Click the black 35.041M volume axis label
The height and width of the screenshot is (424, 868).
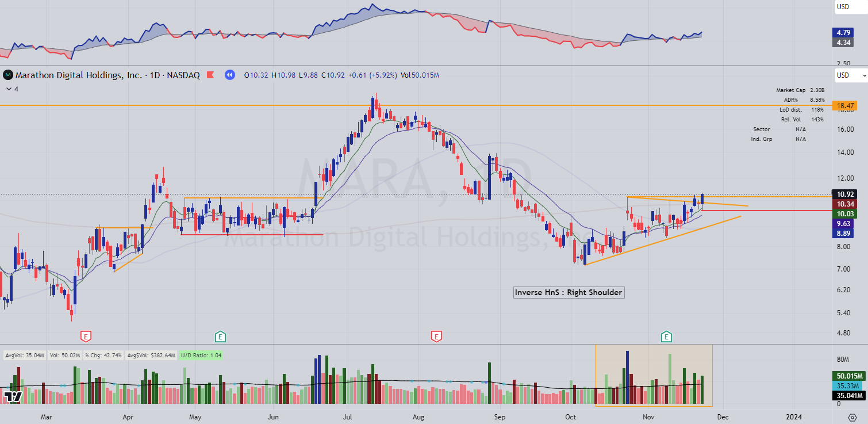848,395
